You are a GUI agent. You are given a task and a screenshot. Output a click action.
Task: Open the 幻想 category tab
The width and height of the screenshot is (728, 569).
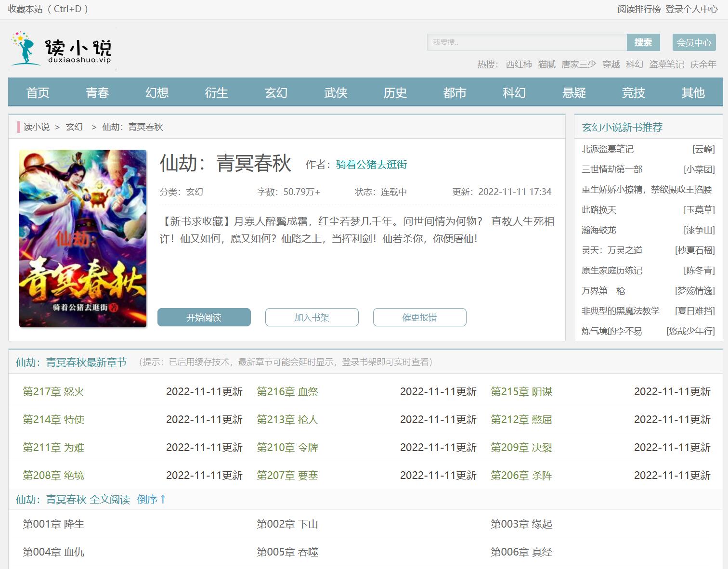click(157, 92)
